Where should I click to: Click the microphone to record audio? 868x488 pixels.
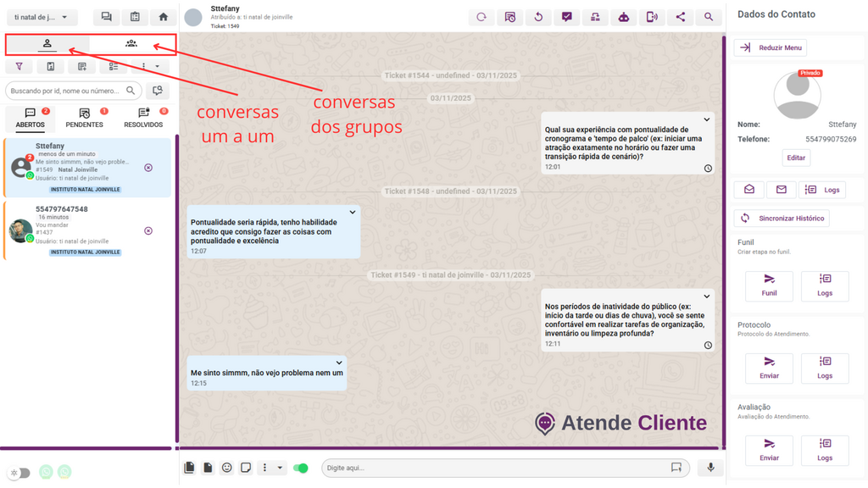(710, 468)
